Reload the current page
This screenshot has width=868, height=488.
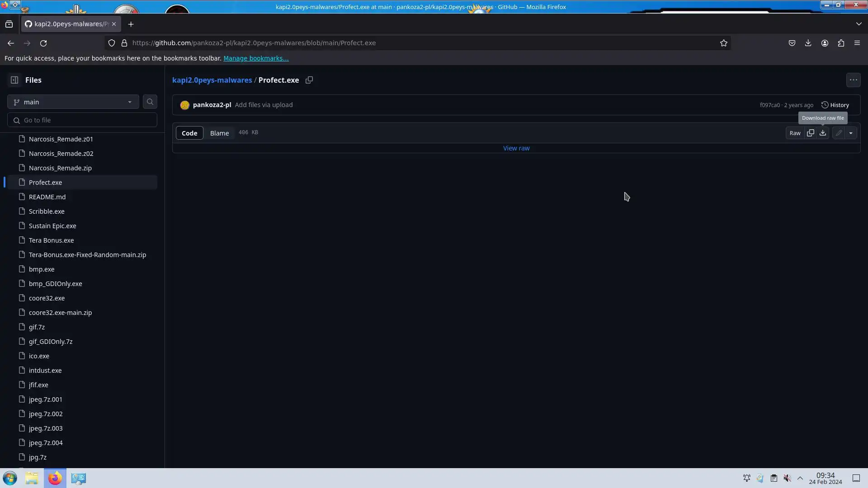coord(43,43)
